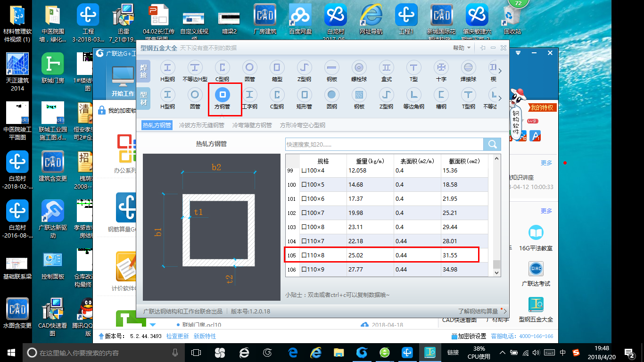Switch to 方形冷弯空心型钢 tab
Image resolution: width=644 pixels, height=362 pixels.
(303, 125)
